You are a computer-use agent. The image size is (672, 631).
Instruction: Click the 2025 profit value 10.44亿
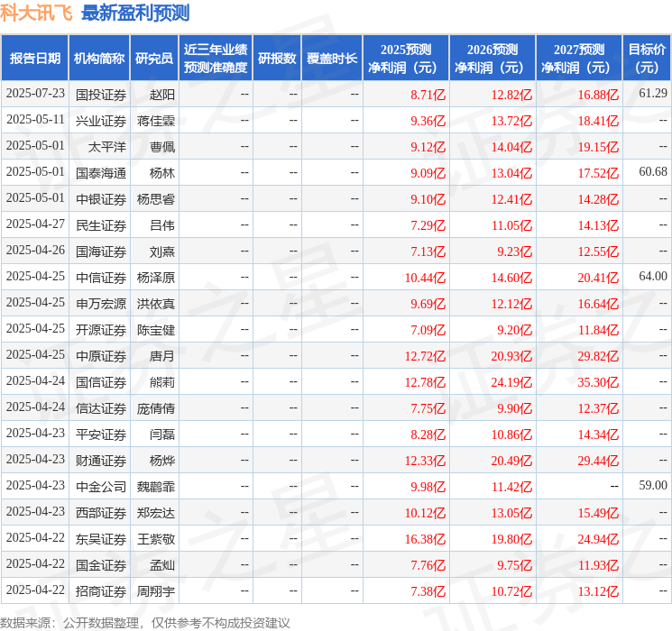[x=425, y=278]
